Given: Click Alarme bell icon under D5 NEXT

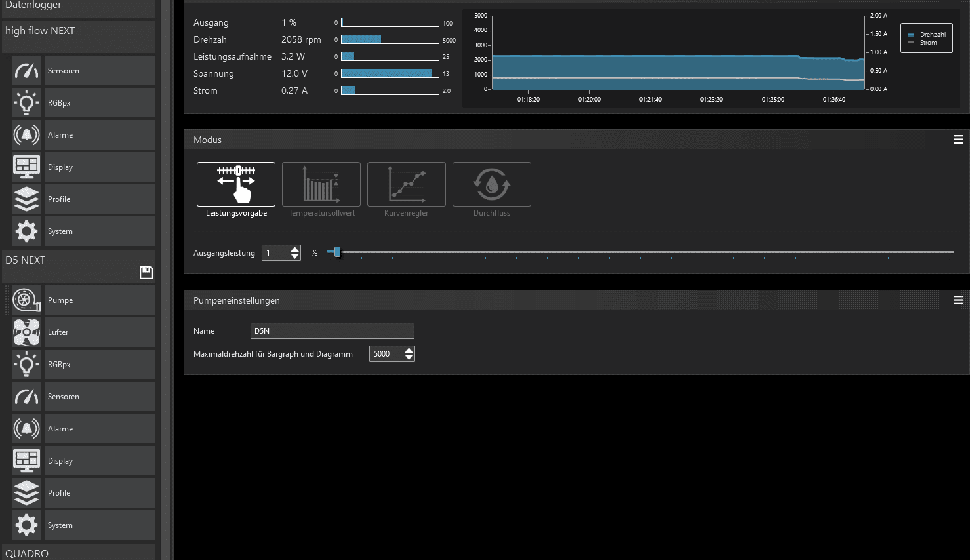Looking at the screenshot, I should 26,429.
